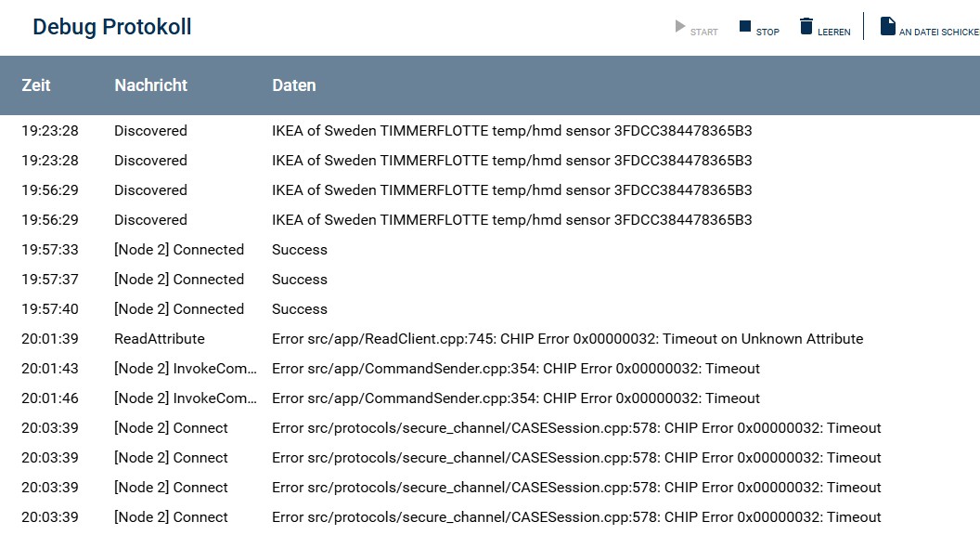Click the ReadAttribute error row
980x535 pixels.
point(160,339)
